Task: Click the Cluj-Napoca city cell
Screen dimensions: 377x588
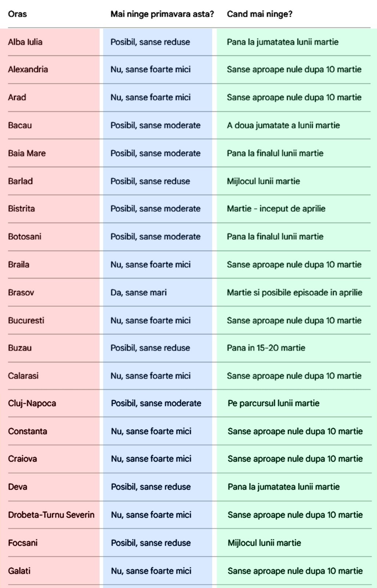Action: 32,403
